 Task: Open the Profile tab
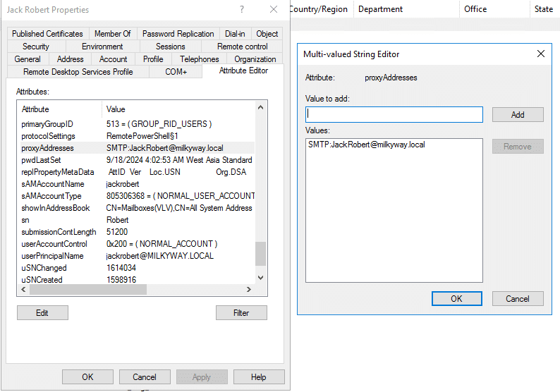[x=153, y=59]
